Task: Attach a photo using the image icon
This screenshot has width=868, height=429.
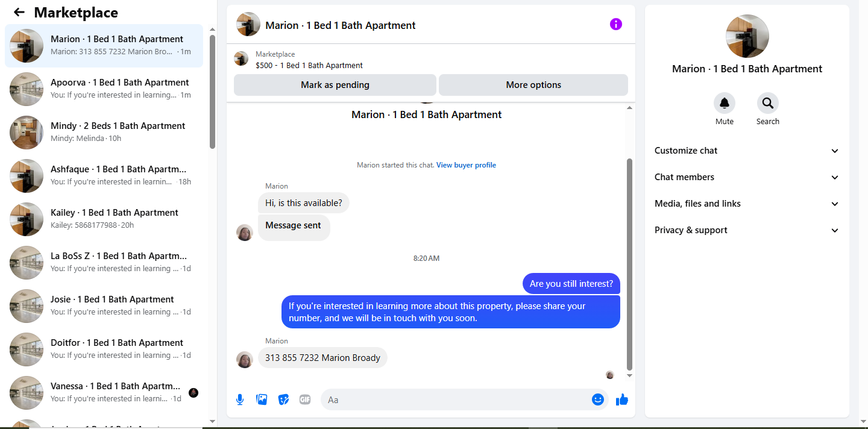Action: pyautogui.click(x=262, y=399)
